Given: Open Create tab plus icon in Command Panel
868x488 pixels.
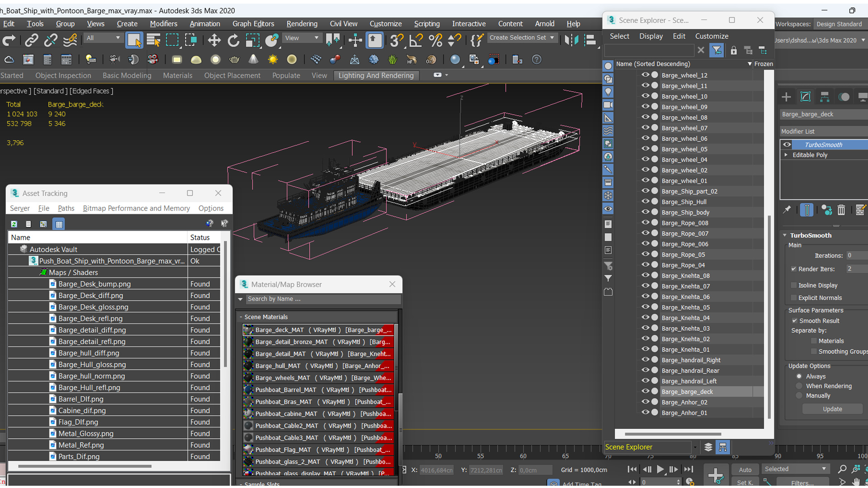Looking at the screenshot, I should (x=786, y=97).
